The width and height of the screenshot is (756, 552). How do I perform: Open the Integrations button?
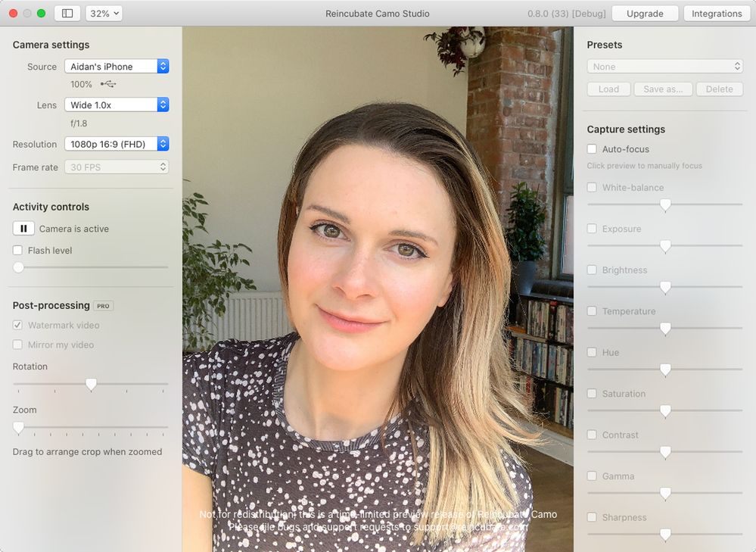716,14
